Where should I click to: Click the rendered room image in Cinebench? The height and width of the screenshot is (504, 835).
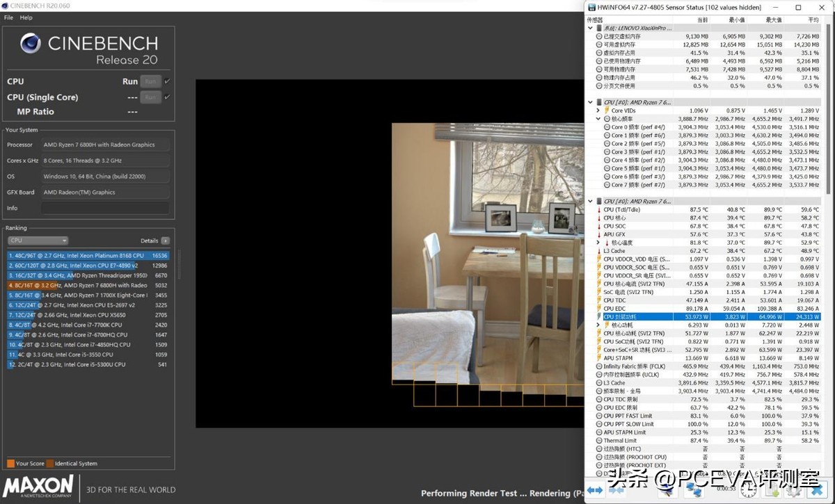(488, 254)
